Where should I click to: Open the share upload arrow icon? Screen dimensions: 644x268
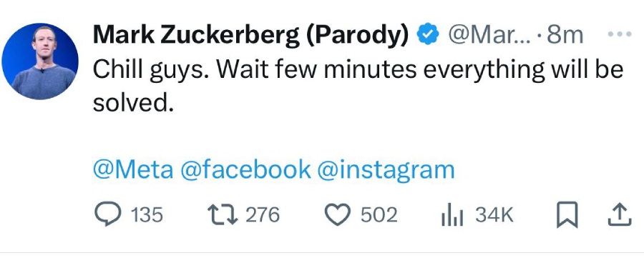(620, 214)
